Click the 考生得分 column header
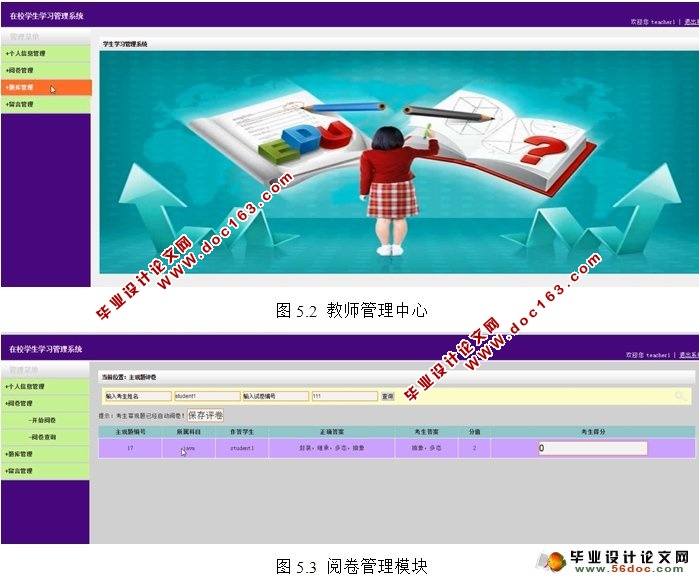 click(593, 432)
